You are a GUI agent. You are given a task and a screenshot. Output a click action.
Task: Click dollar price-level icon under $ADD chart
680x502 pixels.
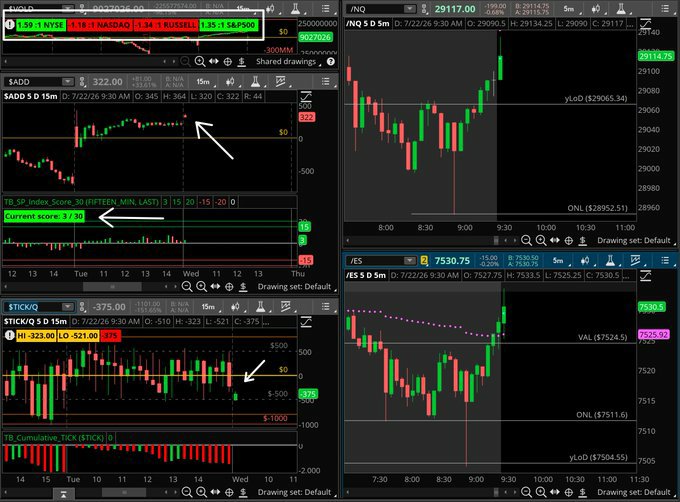(243, 287)
